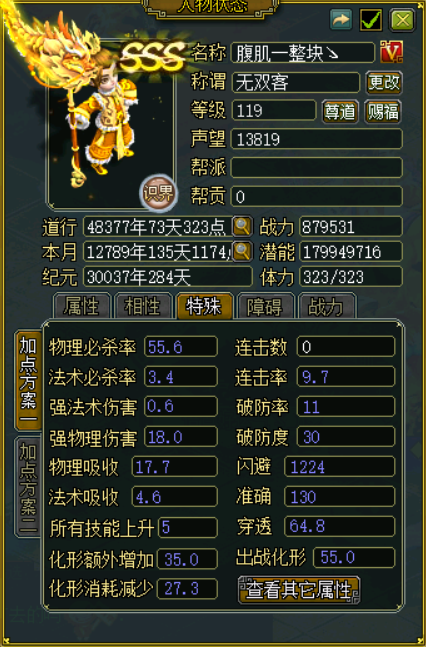Open the magnifier next to 本月
Screen dimensions: 426x647
[x=242, y=251]
